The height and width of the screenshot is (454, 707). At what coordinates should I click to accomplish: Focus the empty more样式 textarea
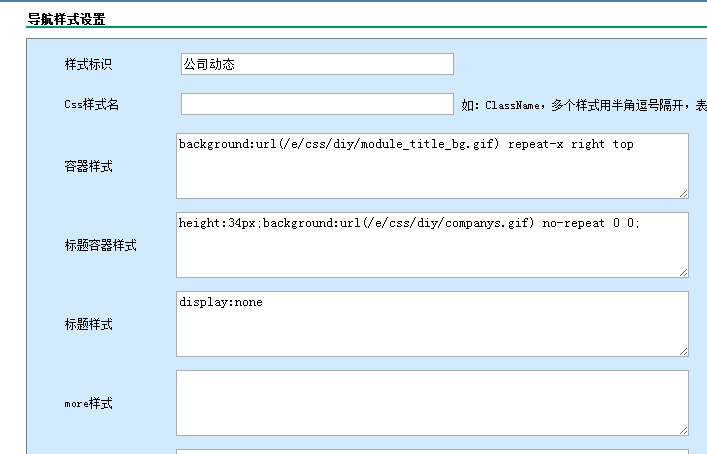click(x=432, y=403)
